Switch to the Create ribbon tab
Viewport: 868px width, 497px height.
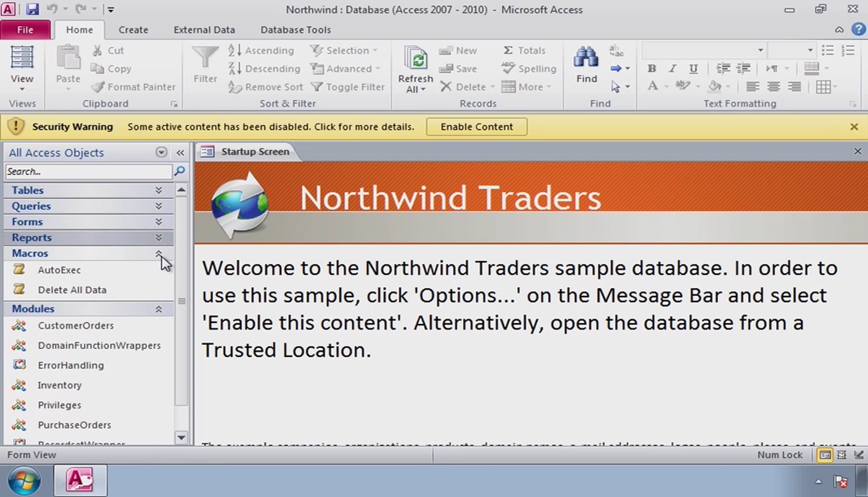133,30
